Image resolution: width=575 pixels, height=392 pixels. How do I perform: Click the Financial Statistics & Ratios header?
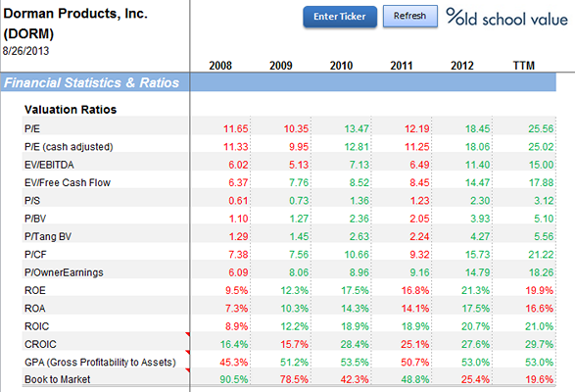[x=92, y=82]
